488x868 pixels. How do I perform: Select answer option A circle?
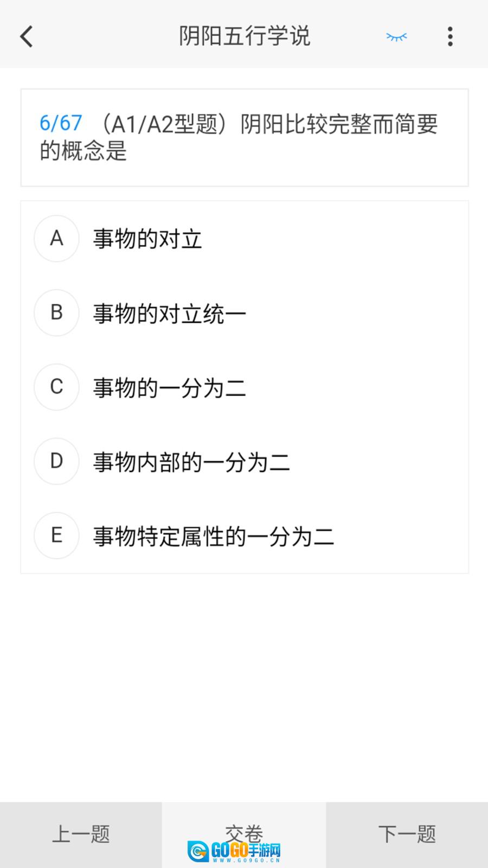click(x=56, y=239)
